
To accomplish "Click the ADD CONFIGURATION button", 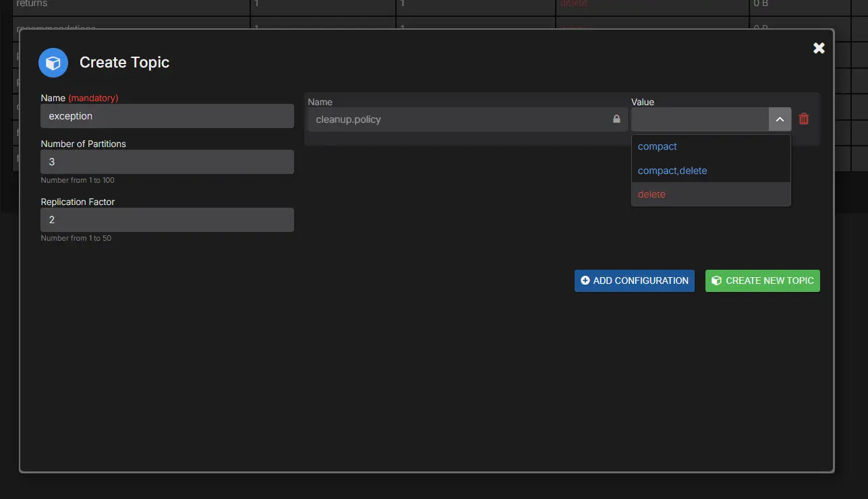I will point(634,281).
